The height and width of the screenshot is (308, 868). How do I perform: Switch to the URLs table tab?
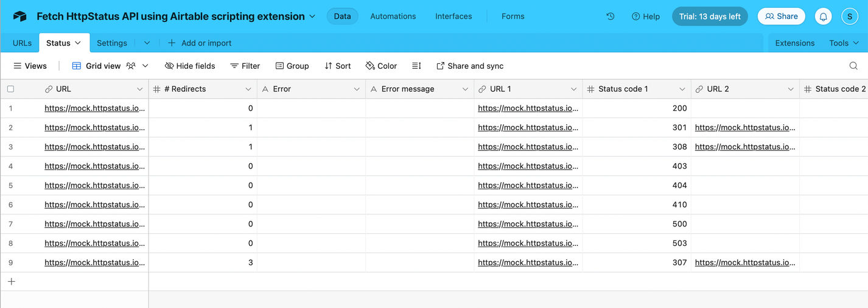click(22, 43)
